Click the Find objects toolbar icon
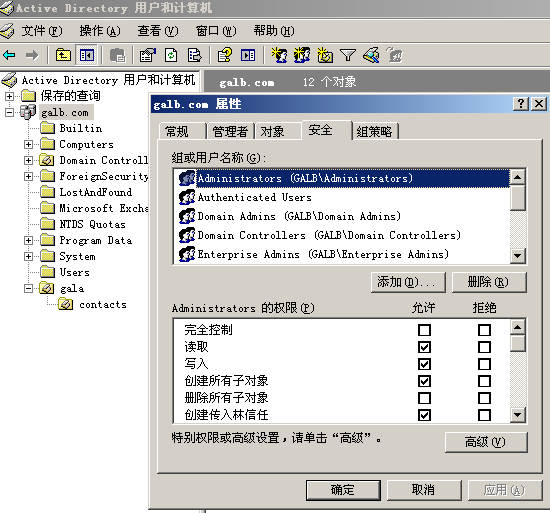Viewport: 550px width, 513px height. click(371, 55)
